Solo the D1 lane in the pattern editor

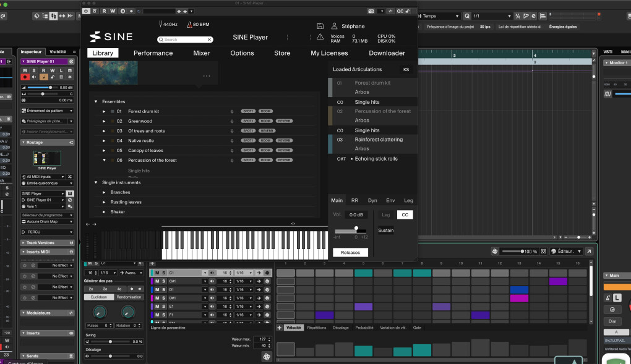click(x=163, y=289)
